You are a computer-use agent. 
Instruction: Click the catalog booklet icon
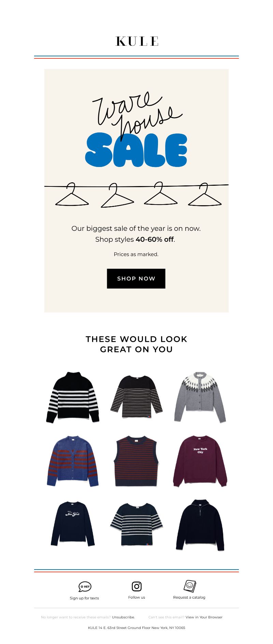[190, 586]
